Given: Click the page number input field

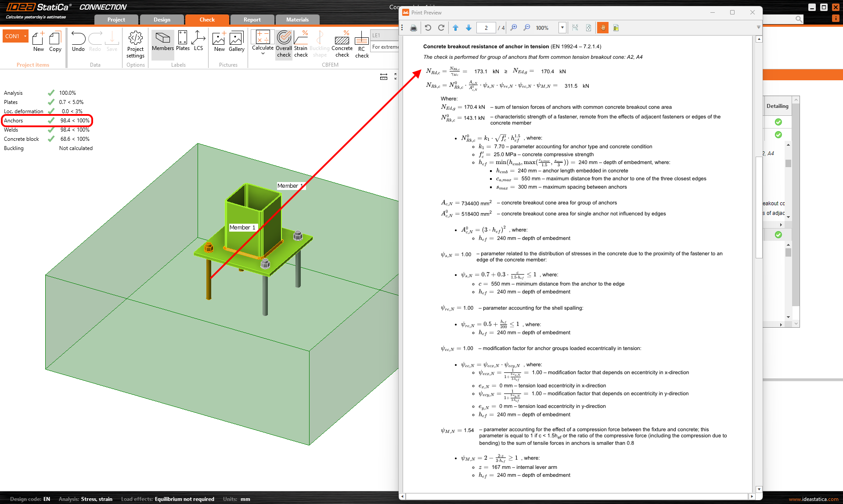Looking at the screenshot, I should 486,28.
